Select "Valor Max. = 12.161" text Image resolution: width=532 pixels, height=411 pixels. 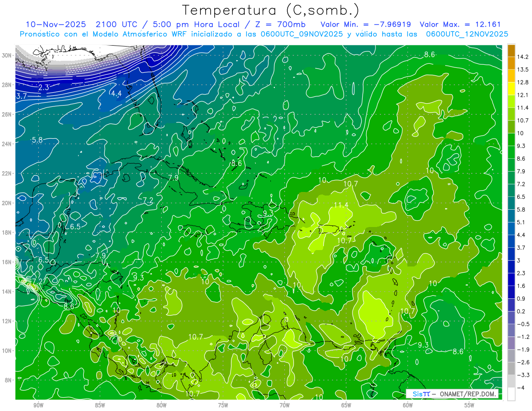point(460,24)
